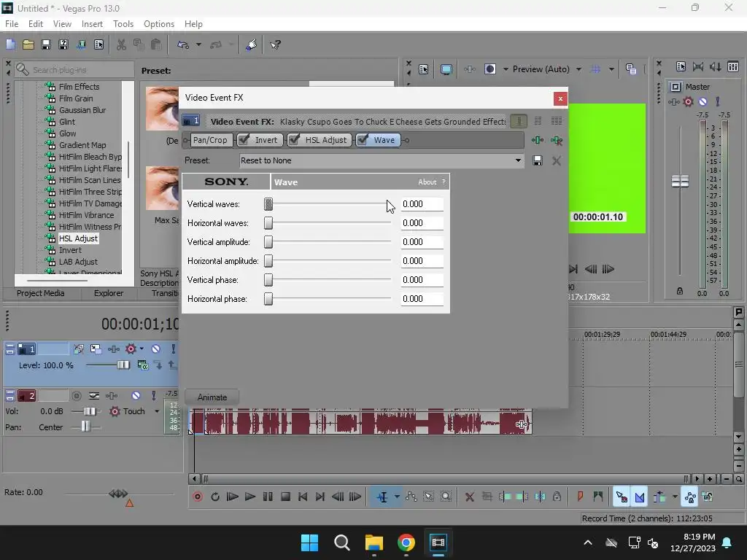Click the Pause button in transport
This screenshot has width=747, height=560.
(x=268, y=497)
